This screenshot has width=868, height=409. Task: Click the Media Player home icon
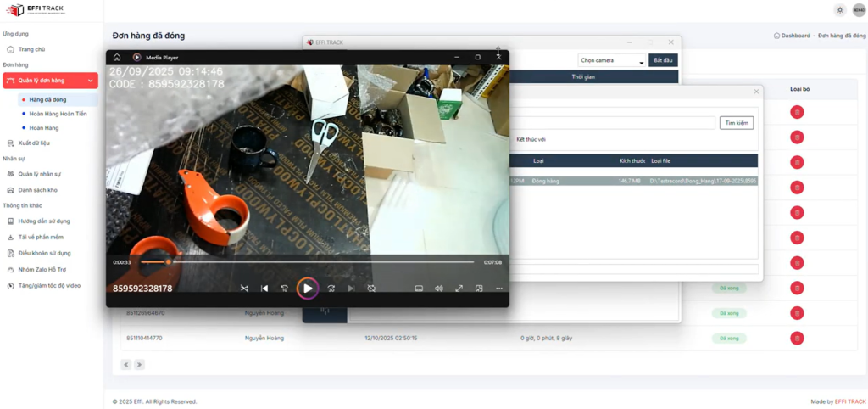[117, 57]
